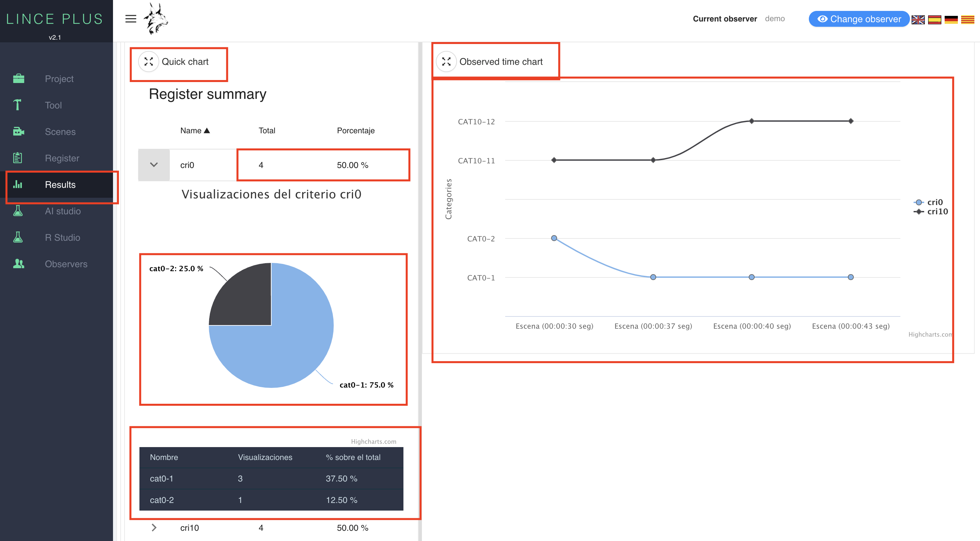Click the 'Visualizaciones' column header
The height and width of the screenshot is (541, 980).
[265, 457]
